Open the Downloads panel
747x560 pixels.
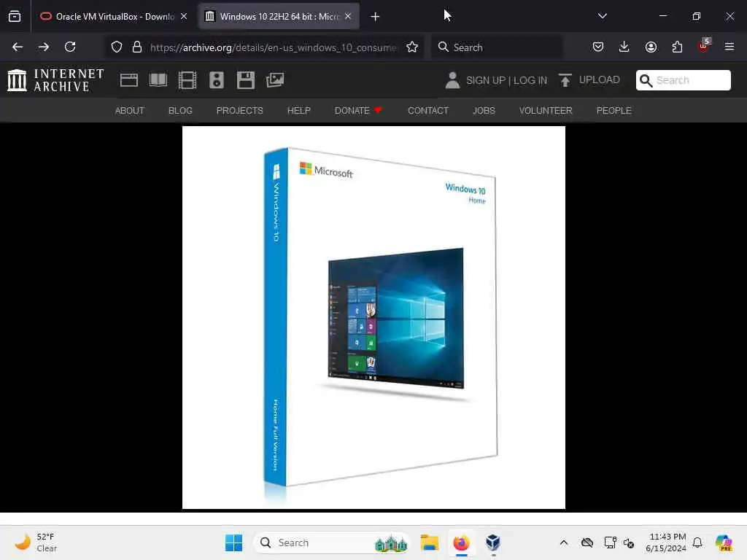coord(624,47)
